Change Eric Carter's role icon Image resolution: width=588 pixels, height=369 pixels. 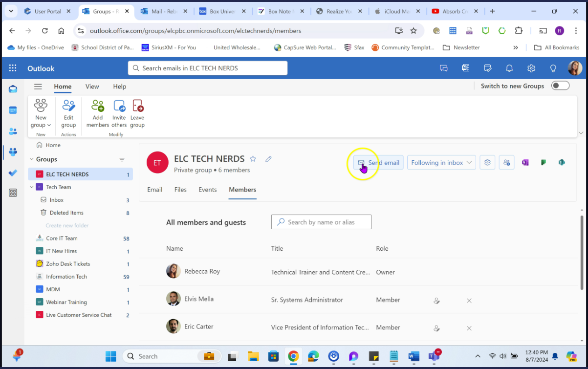pyautogui.click(x=437, y=328)
